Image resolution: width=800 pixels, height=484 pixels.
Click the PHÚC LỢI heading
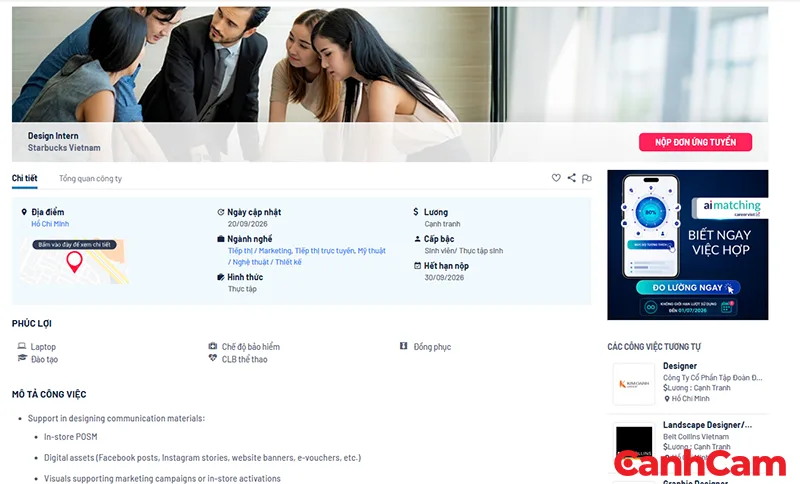click(x=32, y=323)
